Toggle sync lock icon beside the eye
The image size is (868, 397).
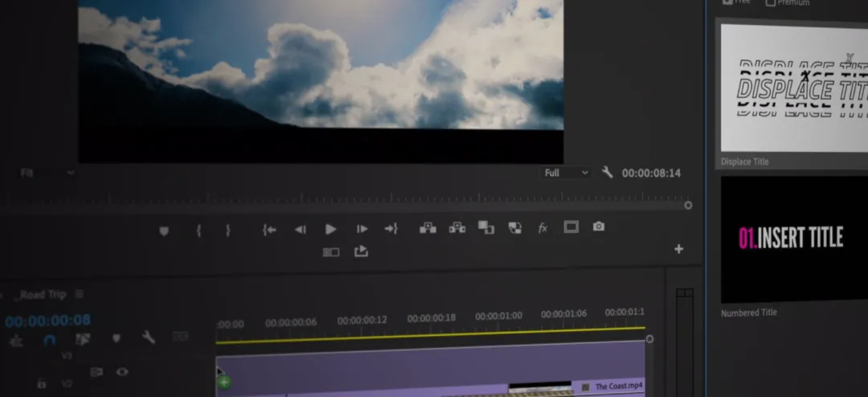coord(96,372)
